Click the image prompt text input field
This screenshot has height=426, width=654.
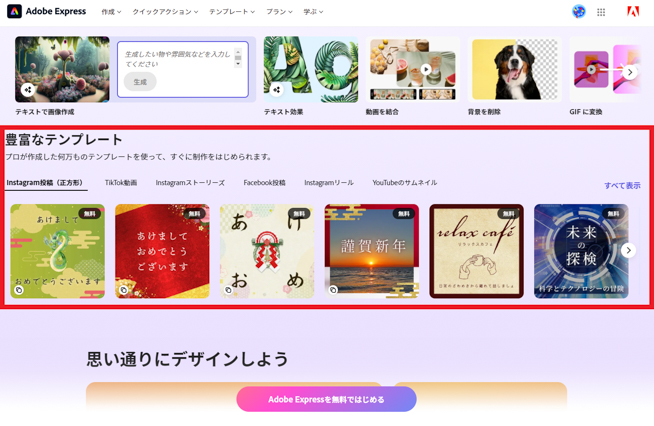tap(178, 58)
